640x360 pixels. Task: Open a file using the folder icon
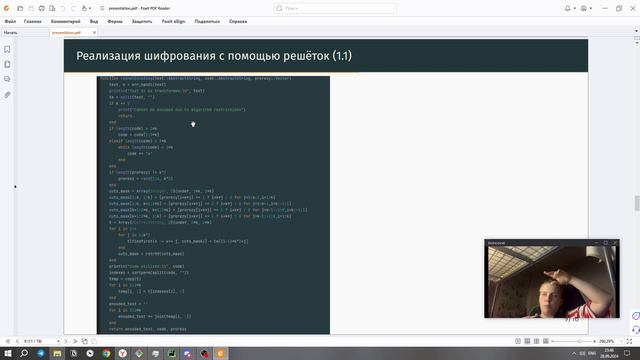pyautogui.click(x=20, y=8)
